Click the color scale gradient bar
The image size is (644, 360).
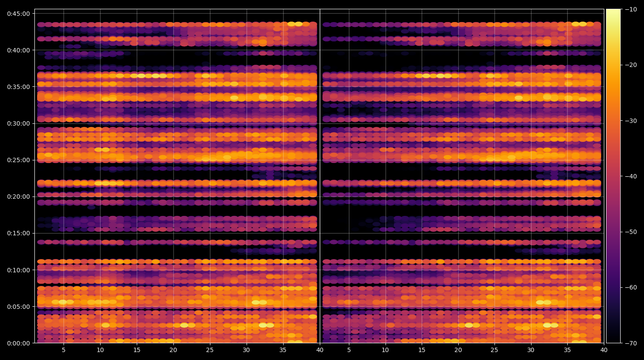(x=613, y=176)
